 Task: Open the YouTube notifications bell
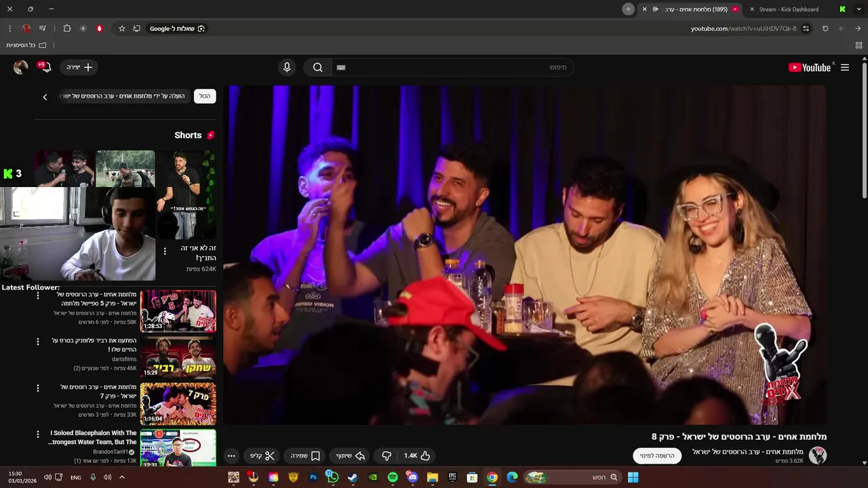[45, 67]
